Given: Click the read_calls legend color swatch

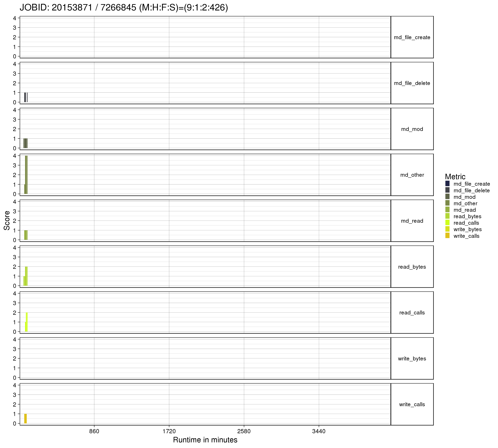Looking at the screenshot, I should click(448, 223).
